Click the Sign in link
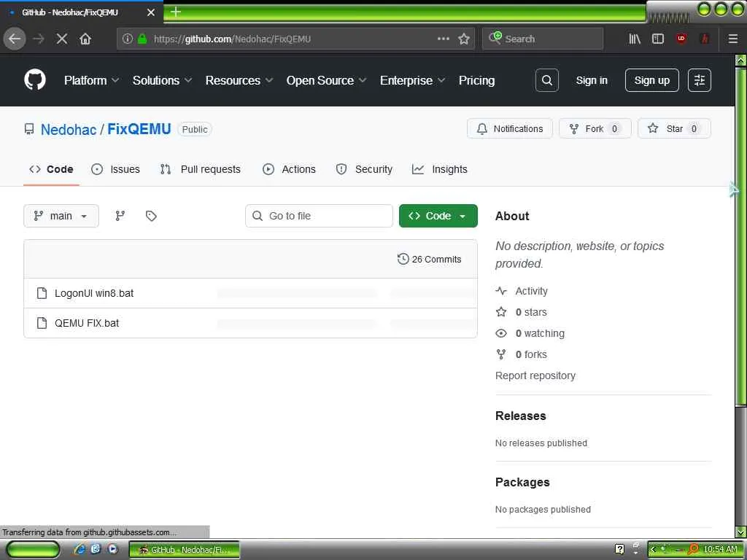The image size is (747, 560). pyautogui.click(x=591, y=80)
